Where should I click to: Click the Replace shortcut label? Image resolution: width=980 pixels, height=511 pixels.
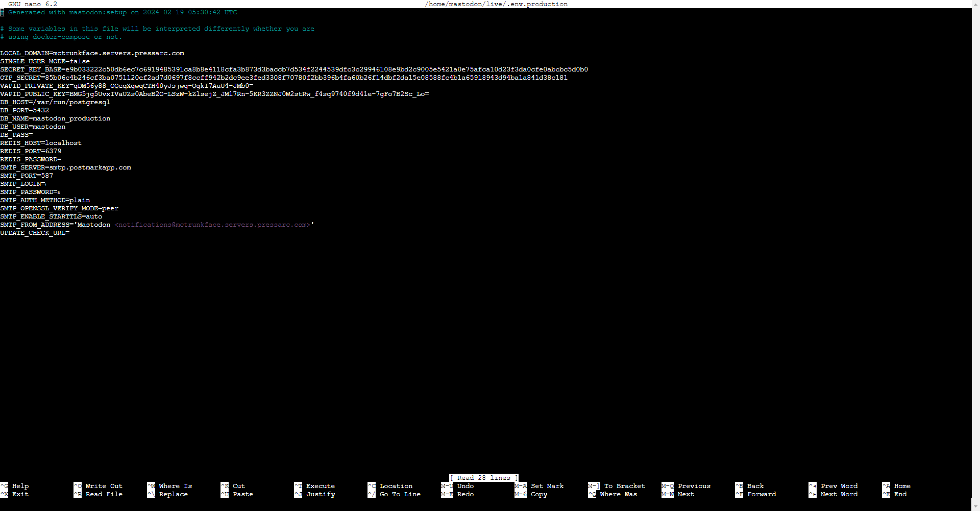173,494
